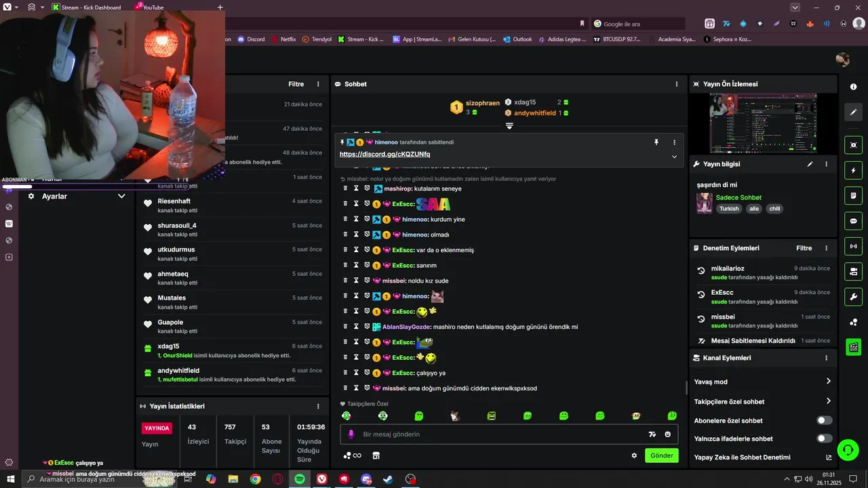Expand the pinned message chevron
Screen dimensions: 868x488
(674, 157)
